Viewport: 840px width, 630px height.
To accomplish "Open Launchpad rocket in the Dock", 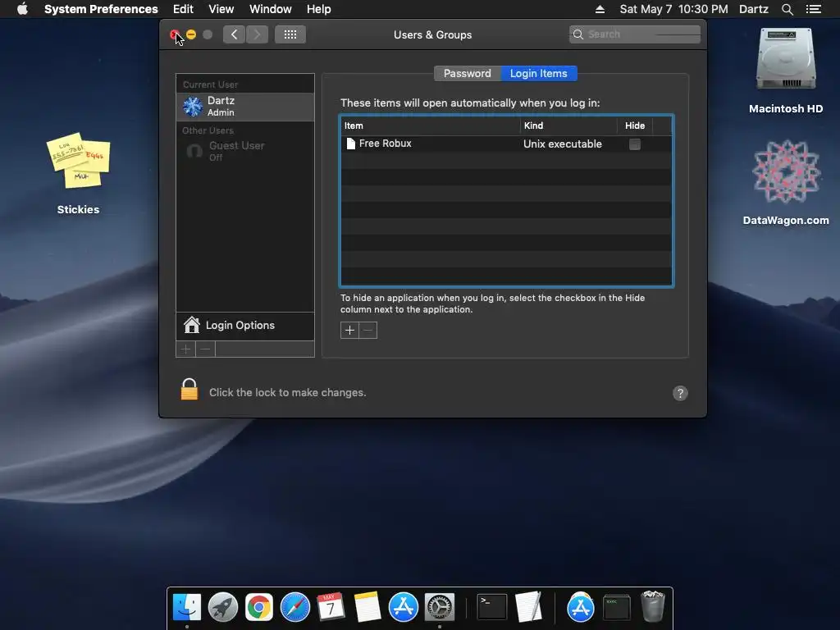I will (223, 608).
